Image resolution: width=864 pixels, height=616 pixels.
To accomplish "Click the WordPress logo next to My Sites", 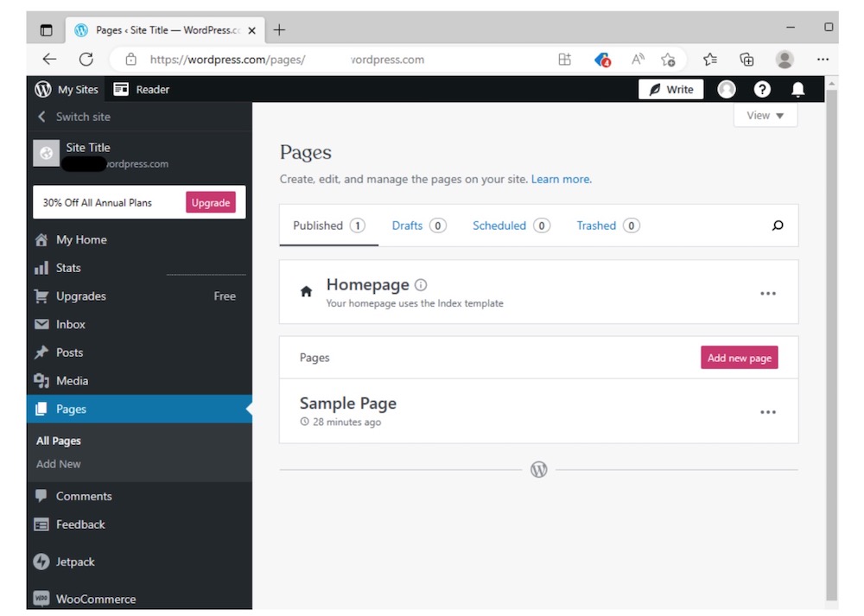I will click(x=43, y=89).
